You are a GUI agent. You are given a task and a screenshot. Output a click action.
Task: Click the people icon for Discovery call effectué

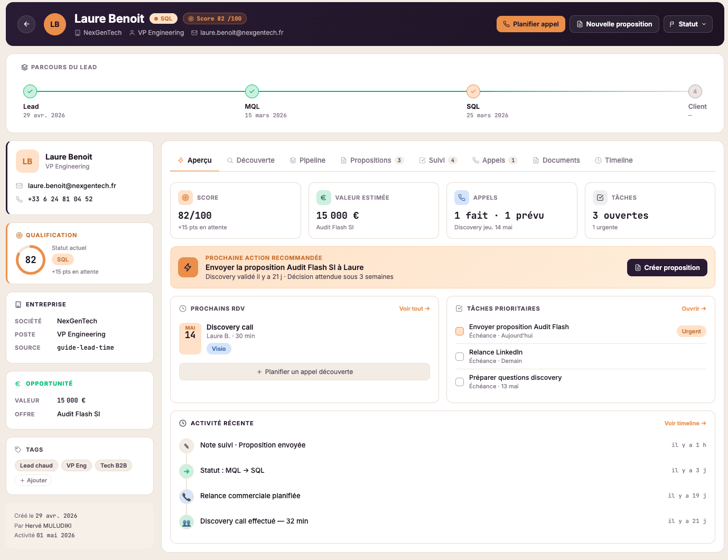(186, 522)
